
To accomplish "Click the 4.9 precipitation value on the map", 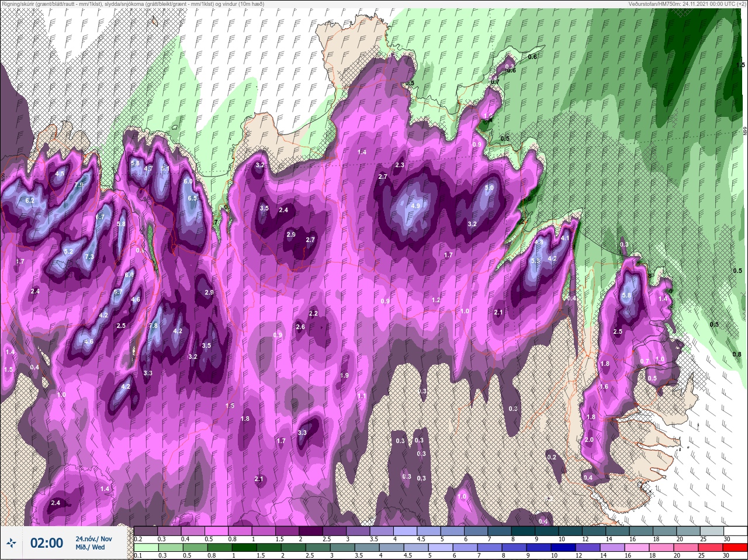I will point(416,206).
